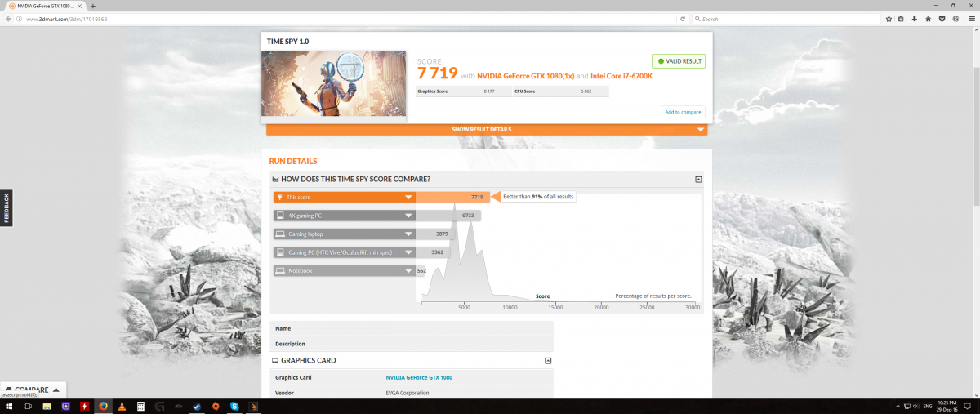Bookmark this page with the star icon

click(888, 19)
